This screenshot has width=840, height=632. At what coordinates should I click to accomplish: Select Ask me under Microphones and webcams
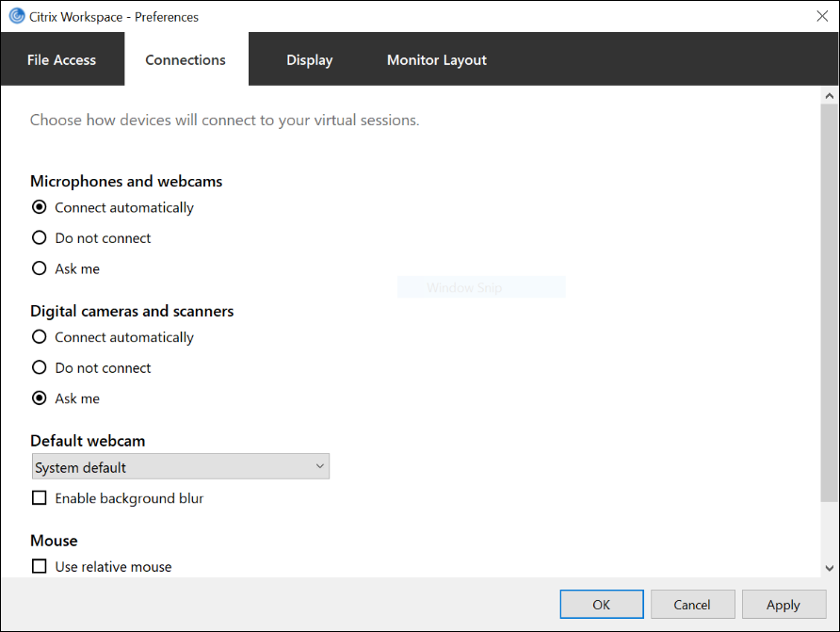(40, 268)
